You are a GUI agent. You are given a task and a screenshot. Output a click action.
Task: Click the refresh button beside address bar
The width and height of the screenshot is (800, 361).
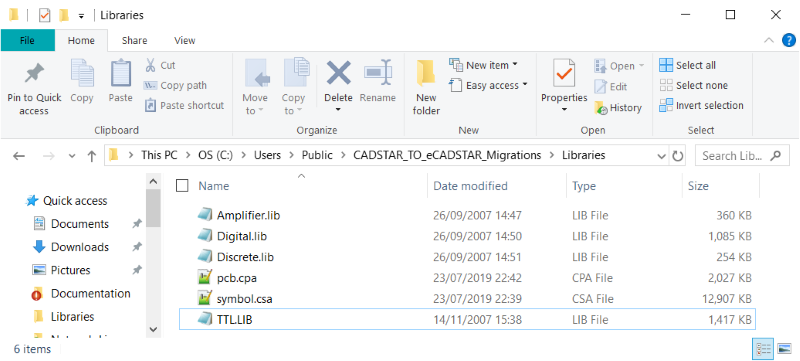[x=678, y=156]
